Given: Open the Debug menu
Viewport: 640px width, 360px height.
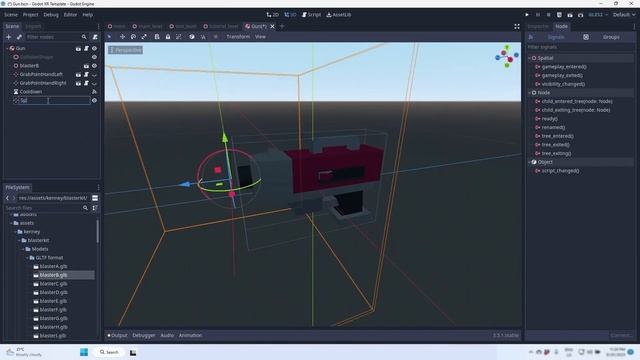Looking at the screenshot, I should pos(51,15).
